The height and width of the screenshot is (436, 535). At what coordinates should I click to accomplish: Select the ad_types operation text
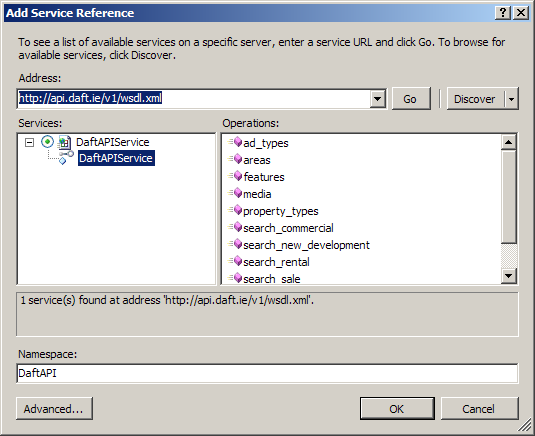266,143
